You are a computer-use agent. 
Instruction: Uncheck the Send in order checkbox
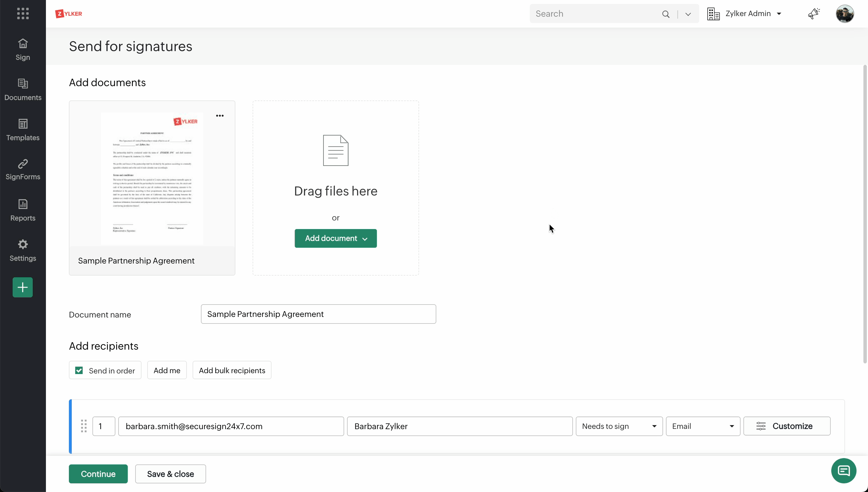click(79, 371)
